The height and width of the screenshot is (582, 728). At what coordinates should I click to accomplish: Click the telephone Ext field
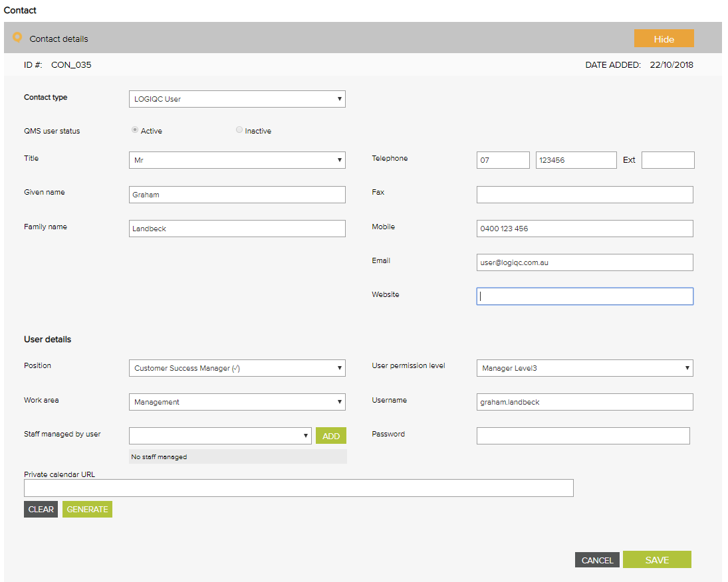click(667, 160)
